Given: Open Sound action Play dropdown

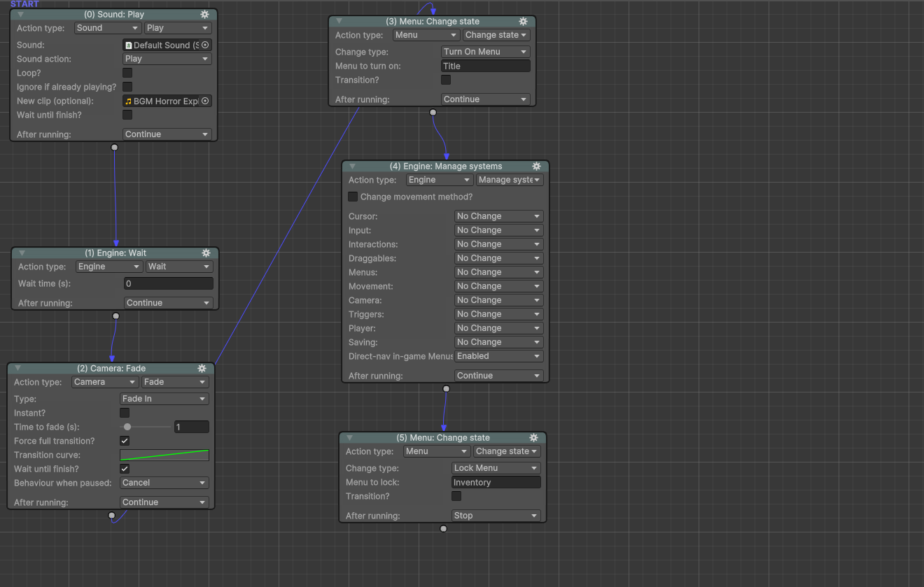Looking at the screenshot, I should click(x=167, y=59).
